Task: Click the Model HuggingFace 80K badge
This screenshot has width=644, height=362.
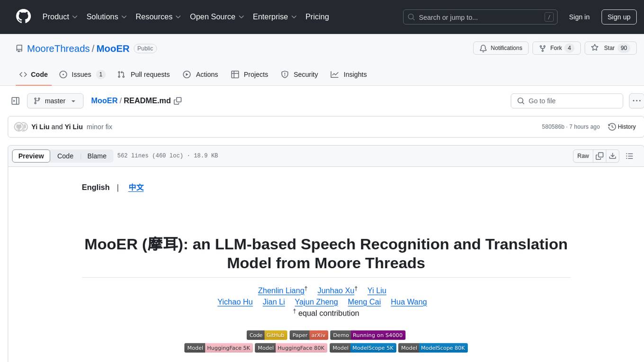Action: pos(291,348)
